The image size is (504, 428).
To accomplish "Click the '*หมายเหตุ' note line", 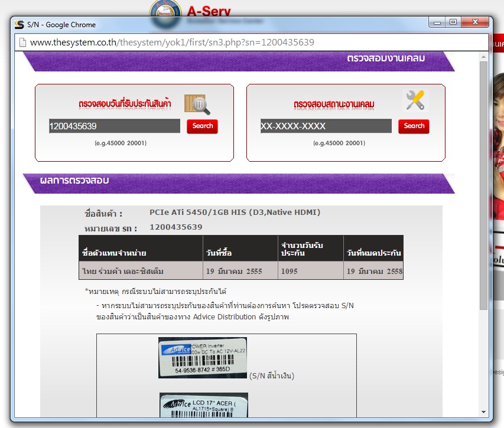I will [155, 292].
